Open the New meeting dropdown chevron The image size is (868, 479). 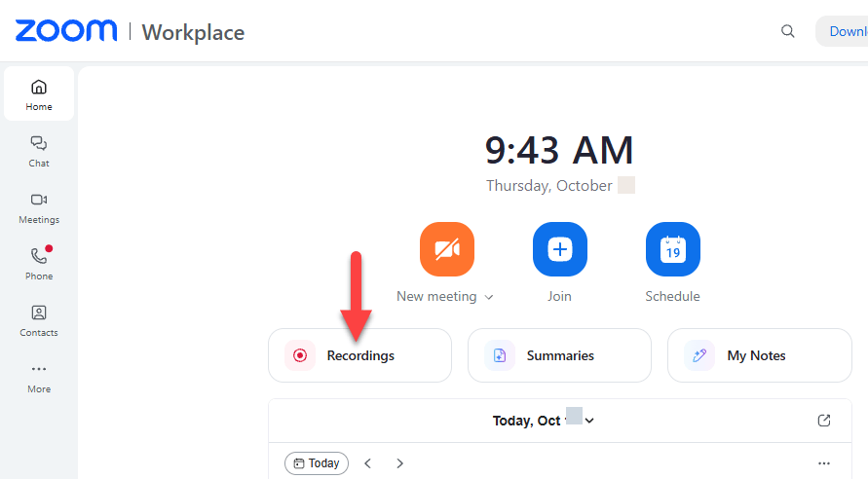tap(489, 297)
